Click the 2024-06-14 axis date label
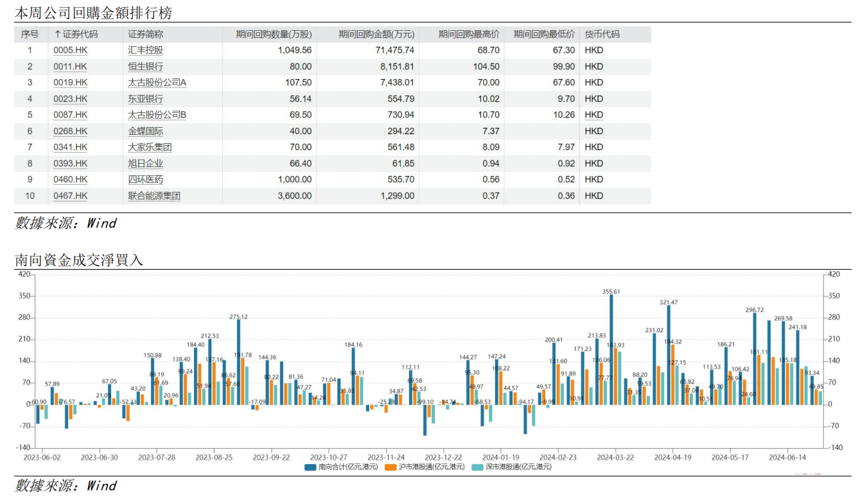The image size is (858, 504). (x=787, y=457)
